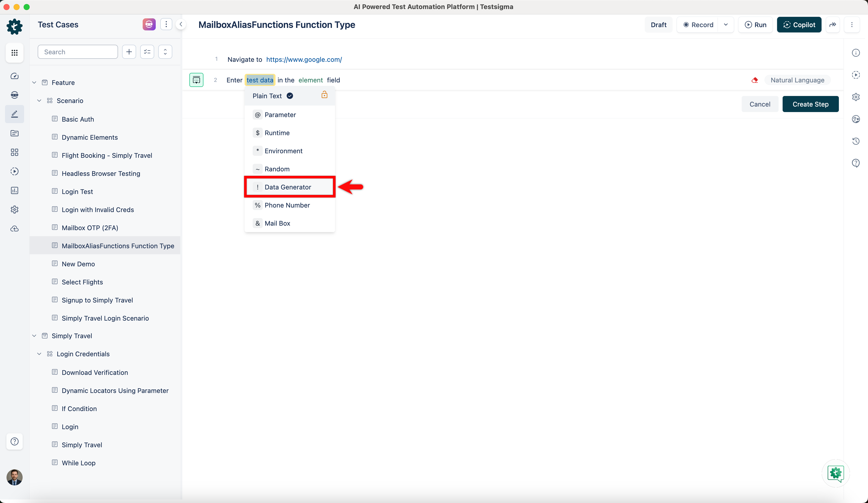Click the share arrow icon near Copilot

(833, 25)
